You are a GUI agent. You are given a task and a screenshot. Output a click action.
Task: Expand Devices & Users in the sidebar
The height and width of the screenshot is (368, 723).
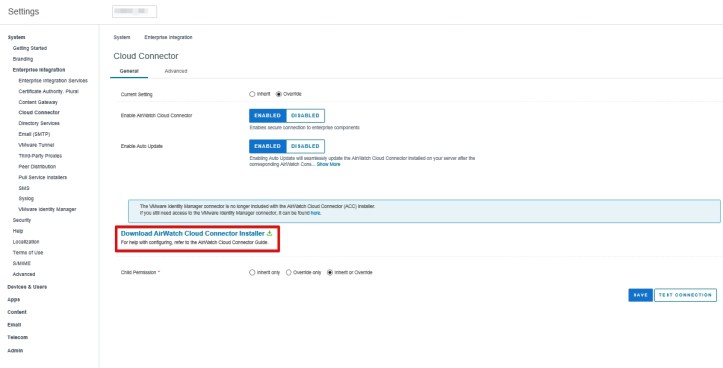click(x=27, y=287)
